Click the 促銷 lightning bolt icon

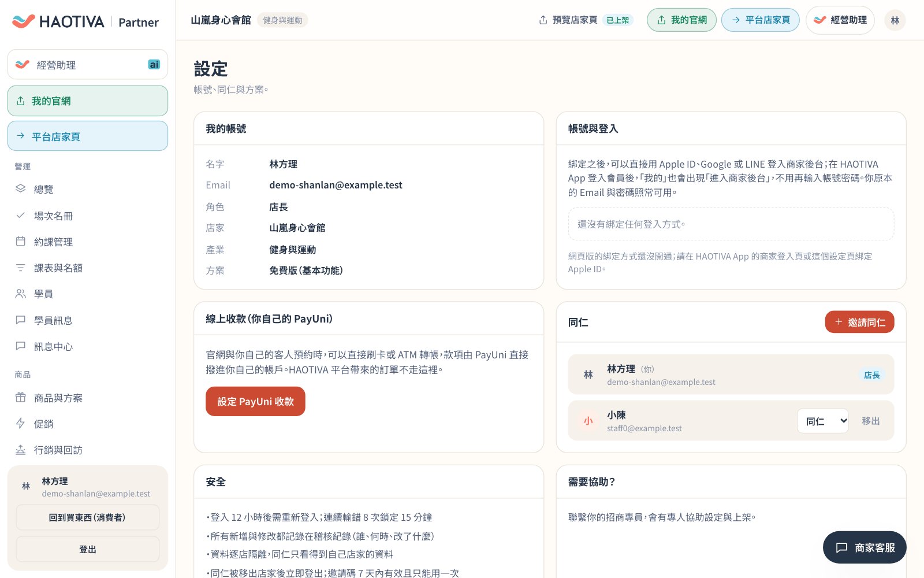point(21,424)
